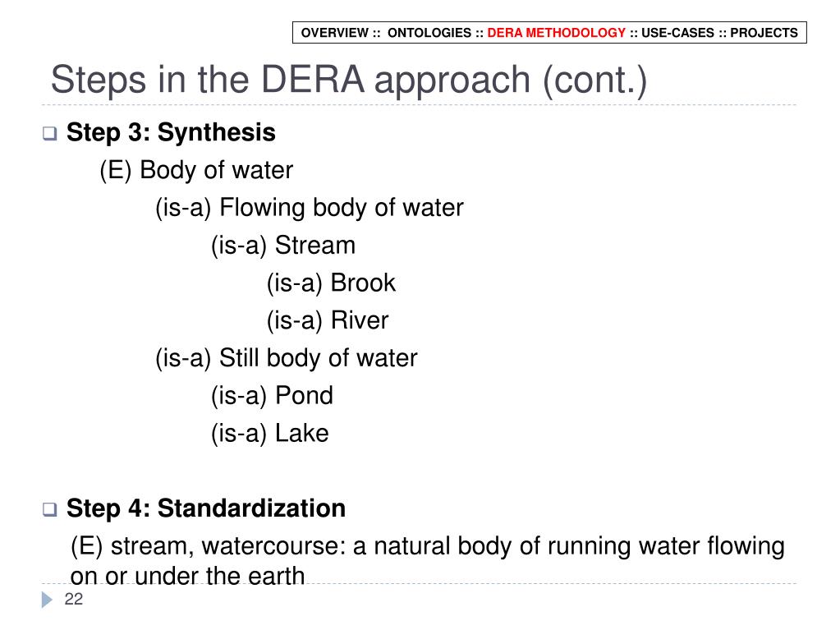The image size is (840, 630).
Task: Select the red DERA METHODOLOGY tab
Action: [x=556, y=33]
